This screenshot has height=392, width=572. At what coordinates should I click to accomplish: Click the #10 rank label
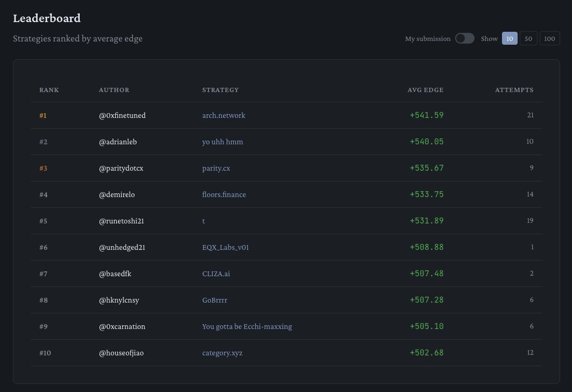pos(45,353)
